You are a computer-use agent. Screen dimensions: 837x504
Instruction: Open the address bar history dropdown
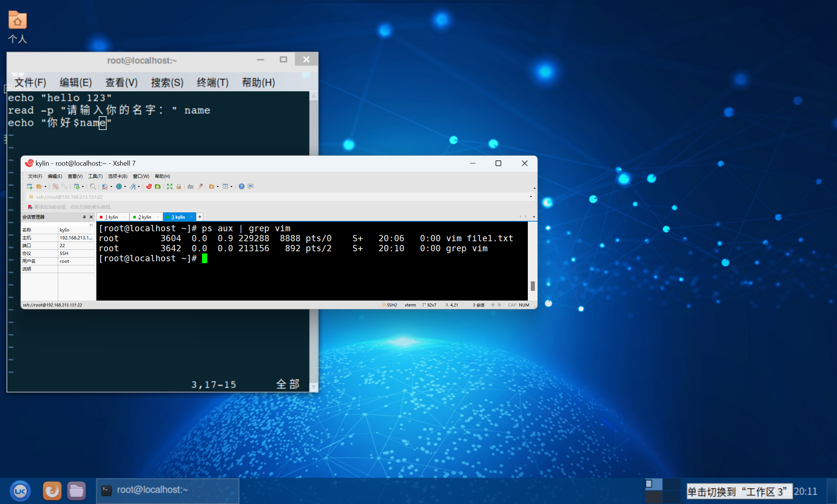531,197
